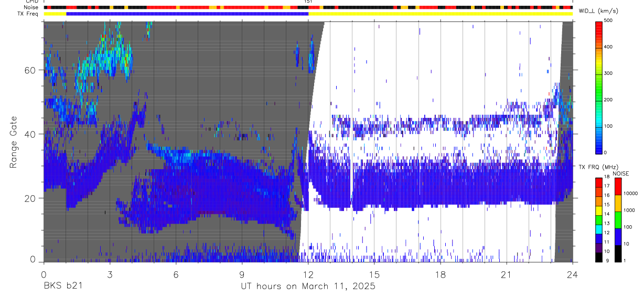Click the cyan 12-13 MHz TX frequency swatch
The height and width of the screenshot is (297, 644).
pyautogui.click(x=598, y=229)
